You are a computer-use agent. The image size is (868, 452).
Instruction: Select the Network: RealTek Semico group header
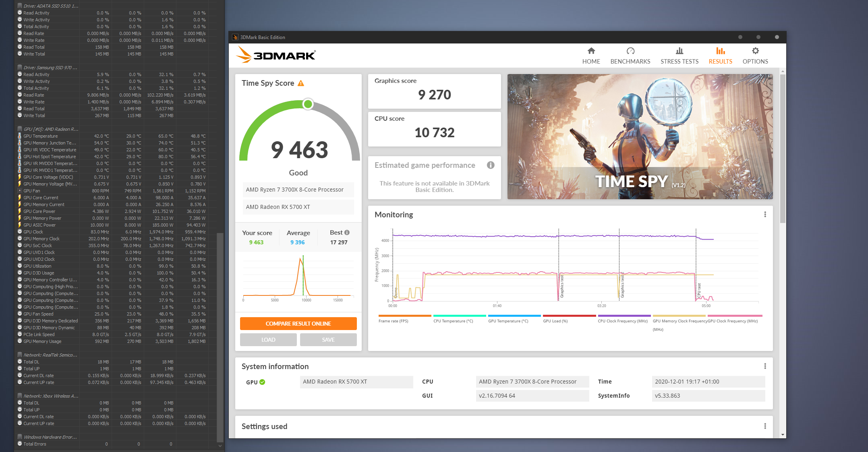click(50, 355)
